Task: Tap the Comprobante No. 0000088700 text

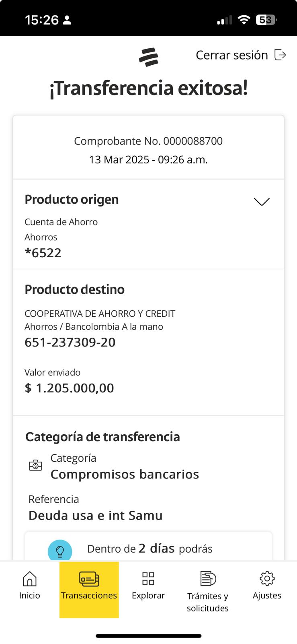Action: coord(148,141)
